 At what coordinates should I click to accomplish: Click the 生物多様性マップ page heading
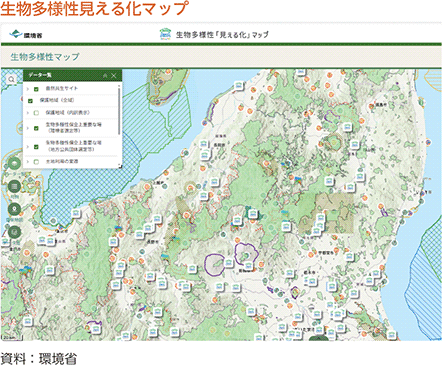[x=45, y=57]
